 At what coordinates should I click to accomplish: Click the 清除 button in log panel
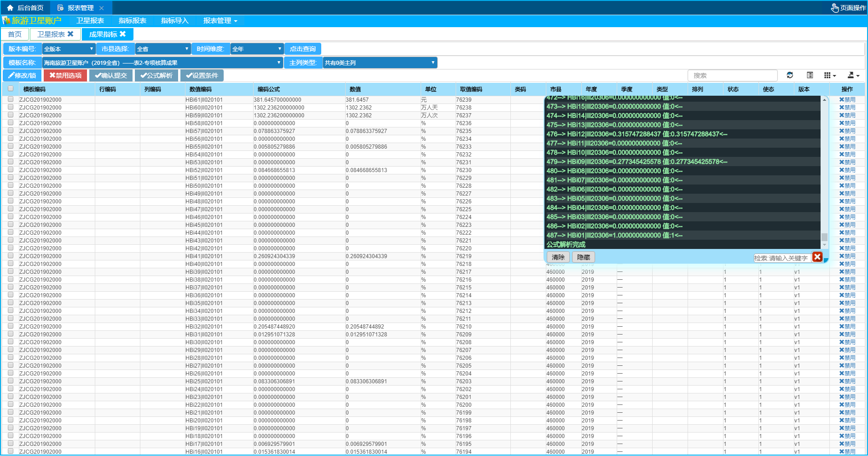coord(558,257)
